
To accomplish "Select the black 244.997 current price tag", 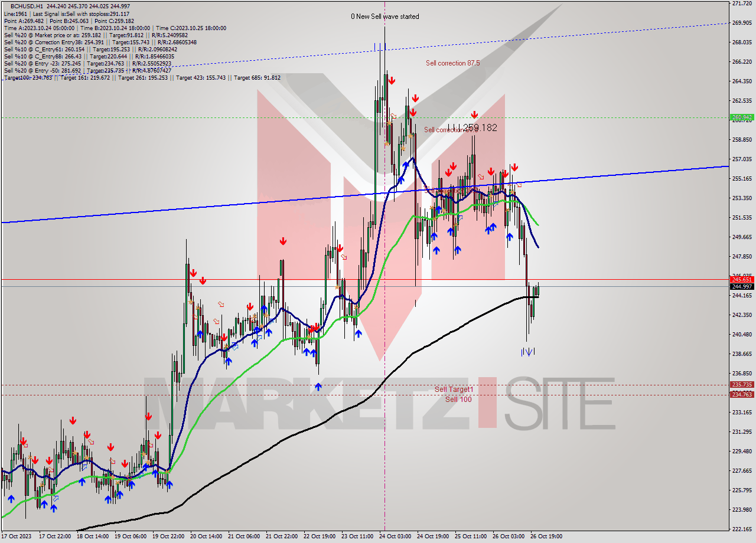I will (x=742, y=286).
